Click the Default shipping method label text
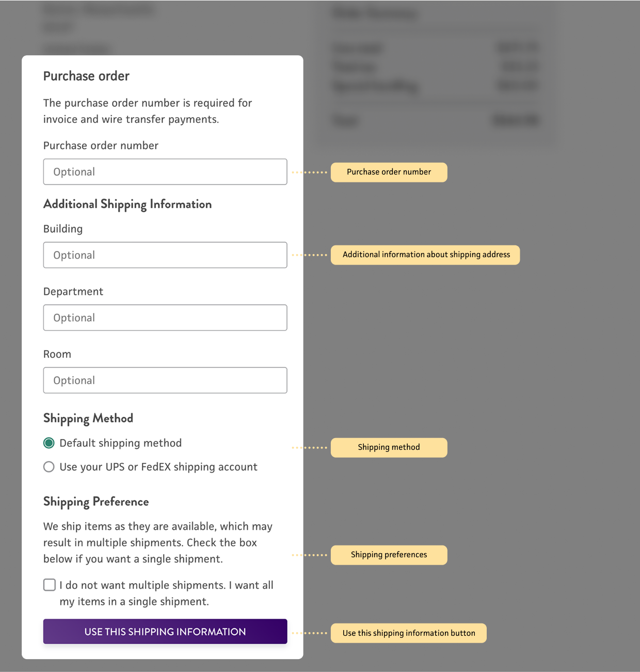This screenshot has height=672, width=640. click(121, 443)
